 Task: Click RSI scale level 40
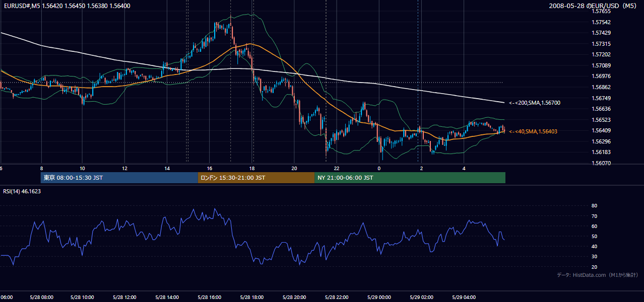(594, 246)
